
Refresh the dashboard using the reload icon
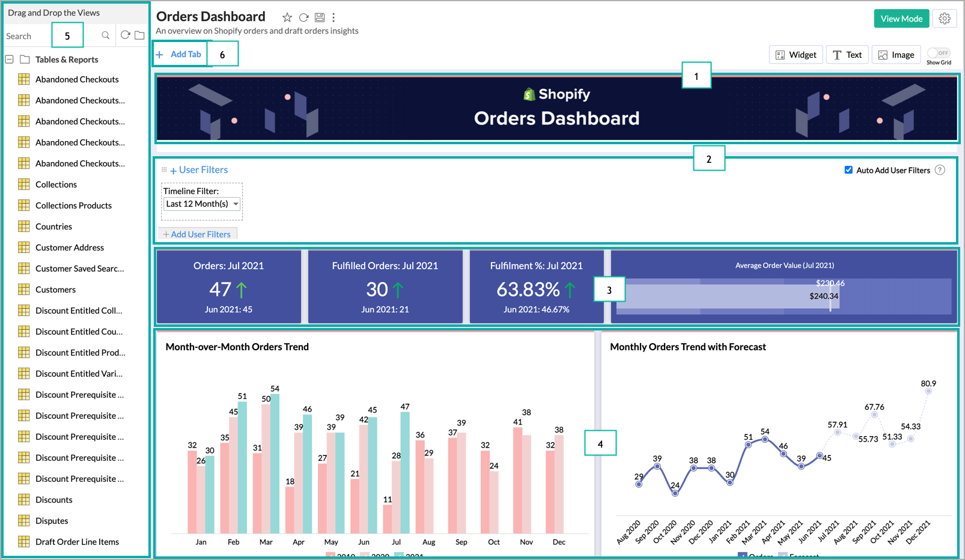[x=304, y=17]
